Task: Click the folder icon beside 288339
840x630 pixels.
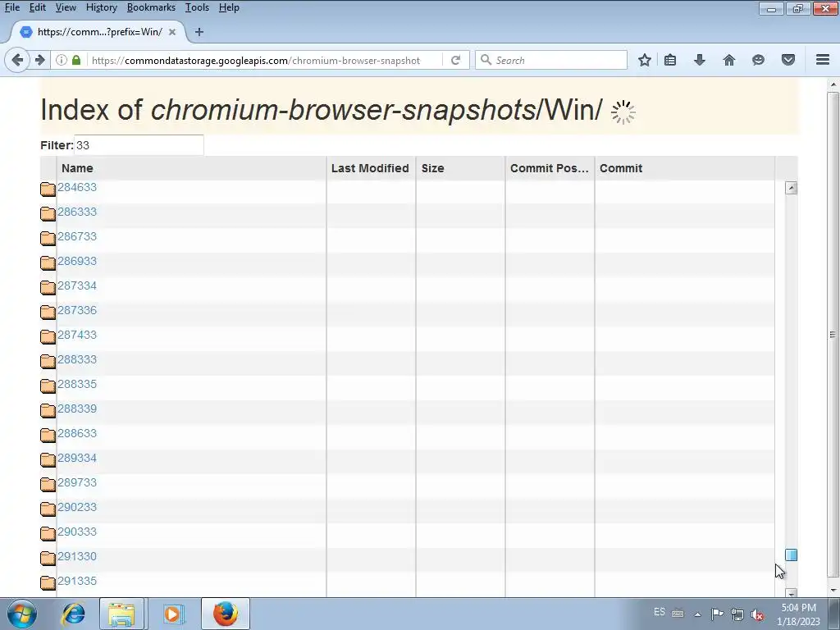Action: (x=48, y=410)
